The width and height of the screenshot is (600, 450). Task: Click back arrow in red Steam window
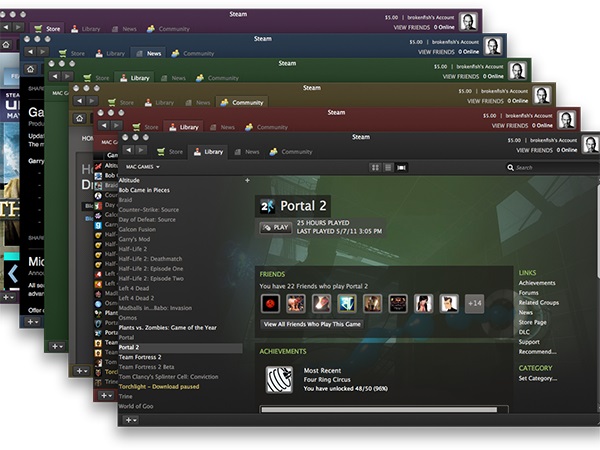tap(104, 126)
